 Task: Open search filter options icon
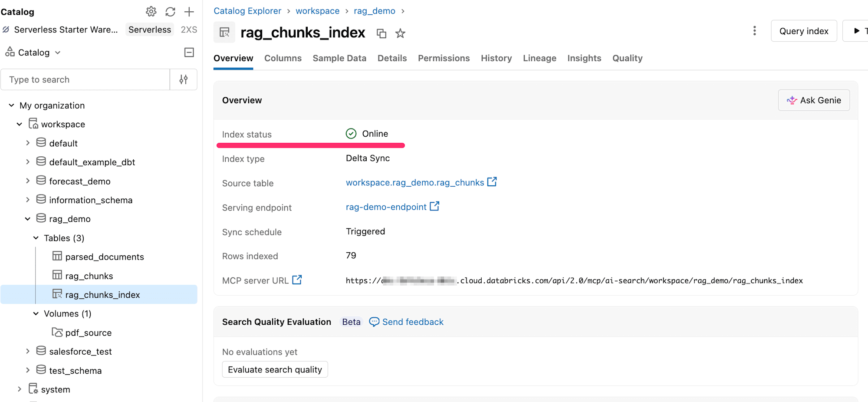[x=184, y=79]
